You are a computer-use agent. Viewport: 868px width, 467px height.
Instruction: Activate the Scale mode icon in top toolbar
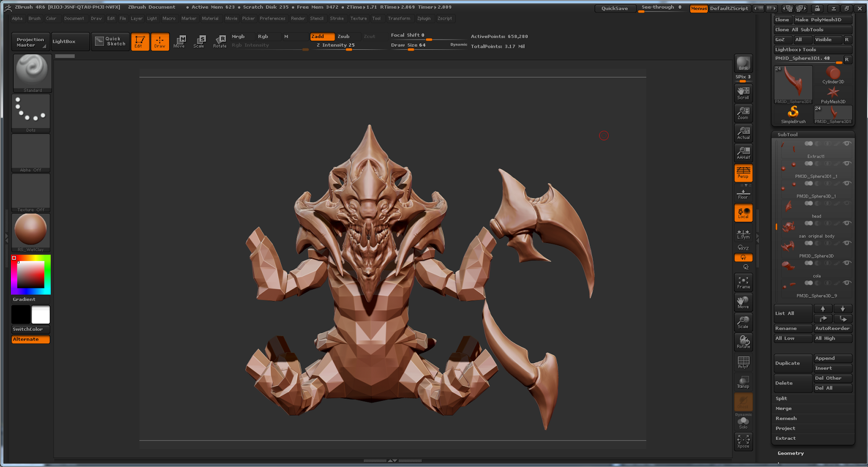pyautogui.click(x=199, y=41)
